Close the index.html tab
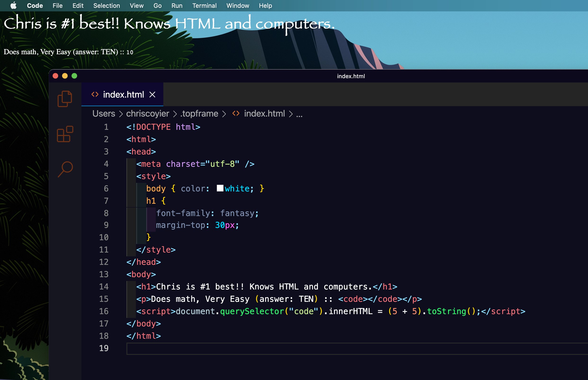Image resolution: width=588 pixels, height=380 pixels. 152,95
